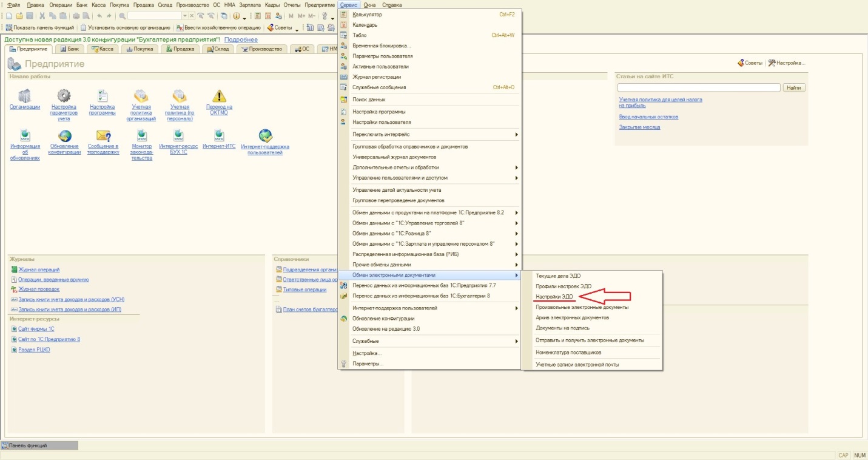Open Монитор законодательства icon
Viewport: 868px width, 460px height.
coord(141,135)
